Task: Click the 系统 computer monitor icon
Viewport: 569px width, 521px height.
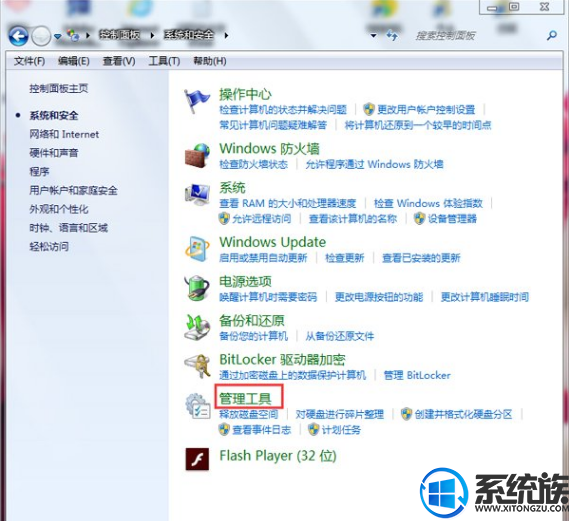Action: coord(197,195)
